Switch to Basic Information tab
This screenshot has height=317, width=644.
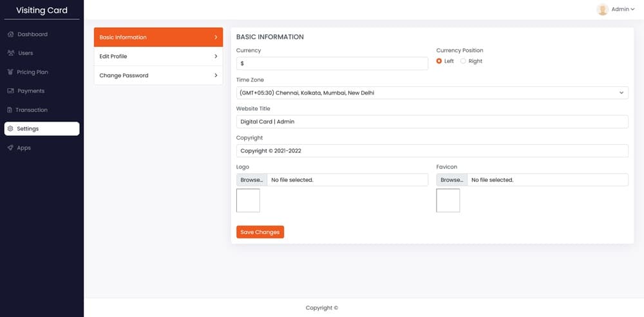coord(158,37)
